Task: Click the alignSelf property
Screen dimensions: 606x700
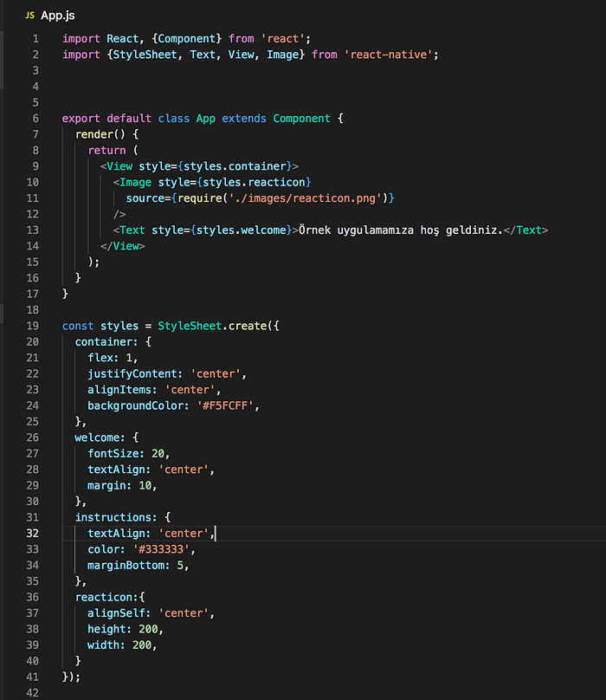Action: pos(119,613)
